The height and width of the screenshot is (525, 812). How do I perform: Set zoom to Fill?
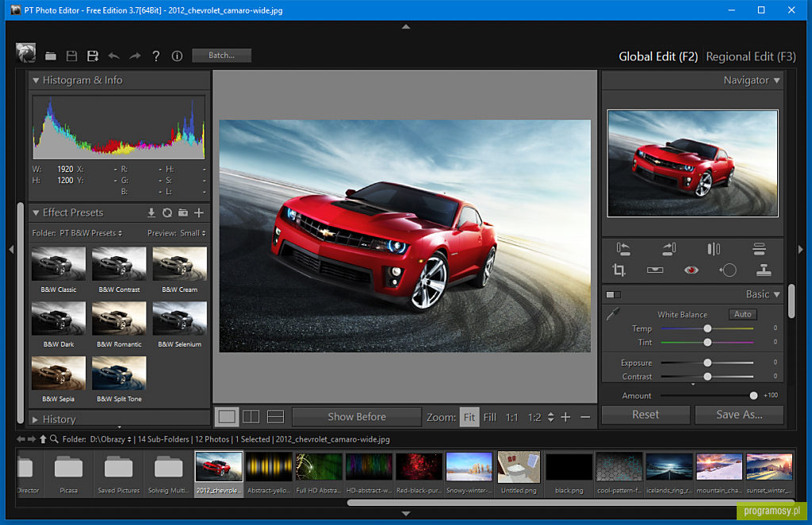[490, 417]
